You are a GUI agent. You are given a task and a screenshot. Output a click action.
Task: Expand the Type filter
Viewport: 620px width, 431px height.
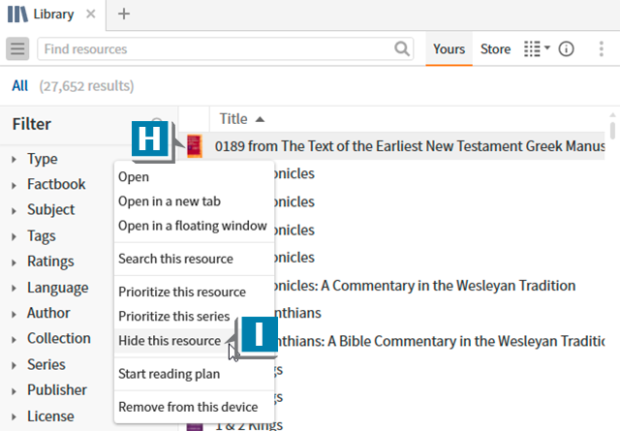tap(42, 159)
